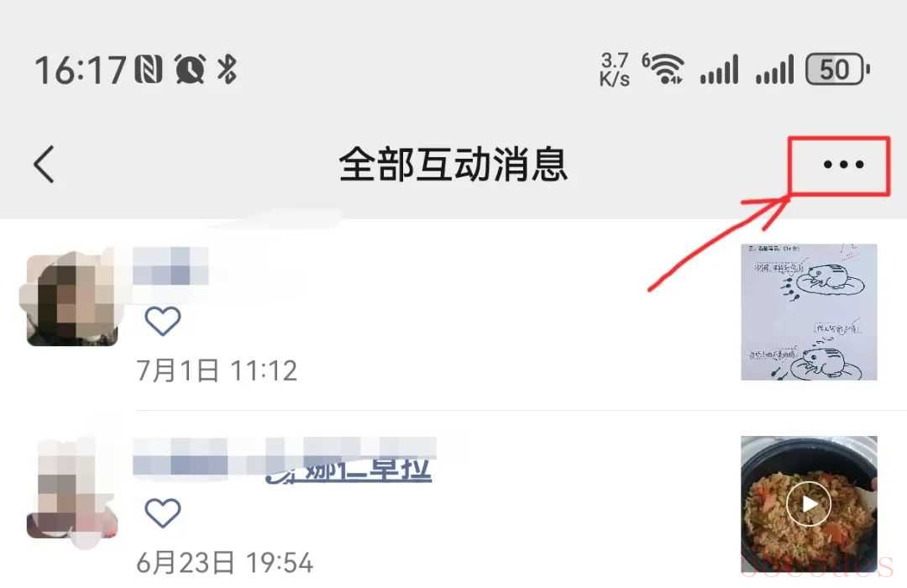Play the fried rice video thumbnail
The image size is (907, 588).
[x=809, y=503]
